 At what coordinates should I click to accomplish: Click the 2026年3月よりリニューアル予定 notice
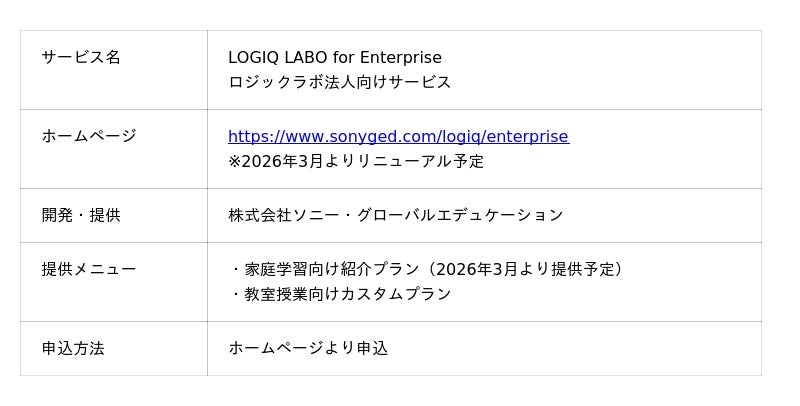[363, 161]
